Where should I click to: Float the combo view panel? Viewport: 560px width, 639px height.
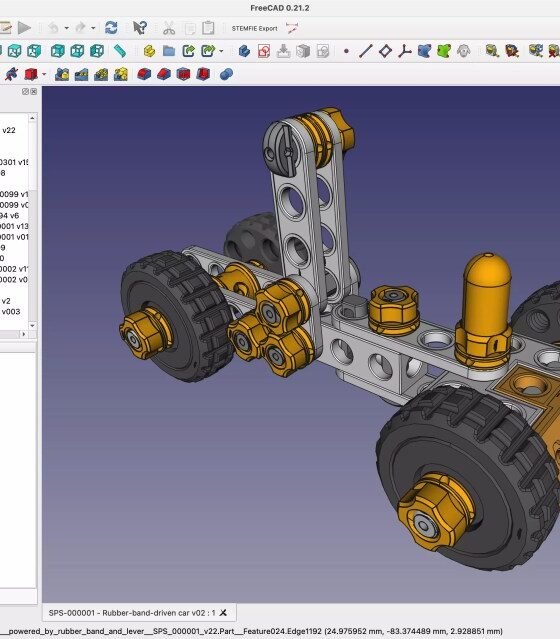[x=25, y=92]
